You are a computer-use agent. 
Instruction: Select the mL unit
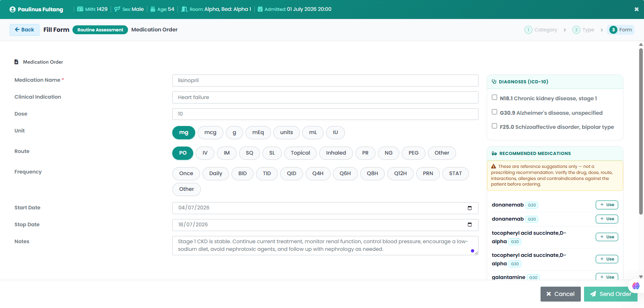click(313, 132)
